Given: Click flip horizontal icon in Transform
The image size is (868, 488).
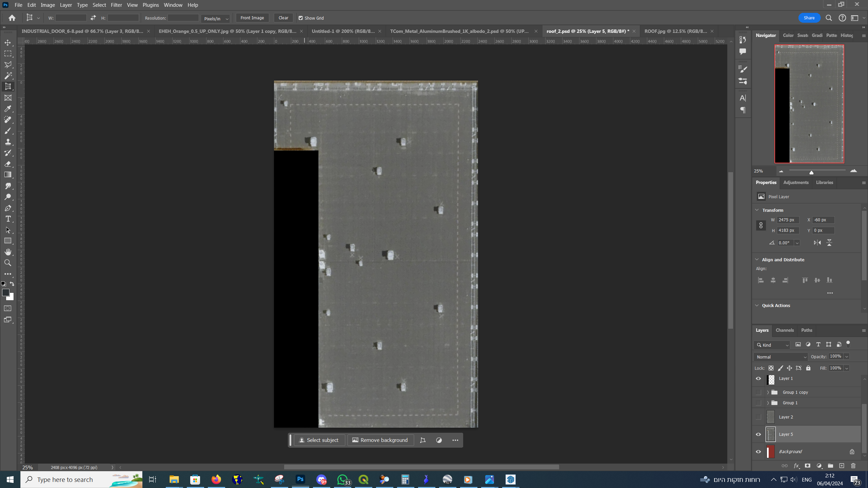Looking at the screenshot, I should [x=817, y=243].
